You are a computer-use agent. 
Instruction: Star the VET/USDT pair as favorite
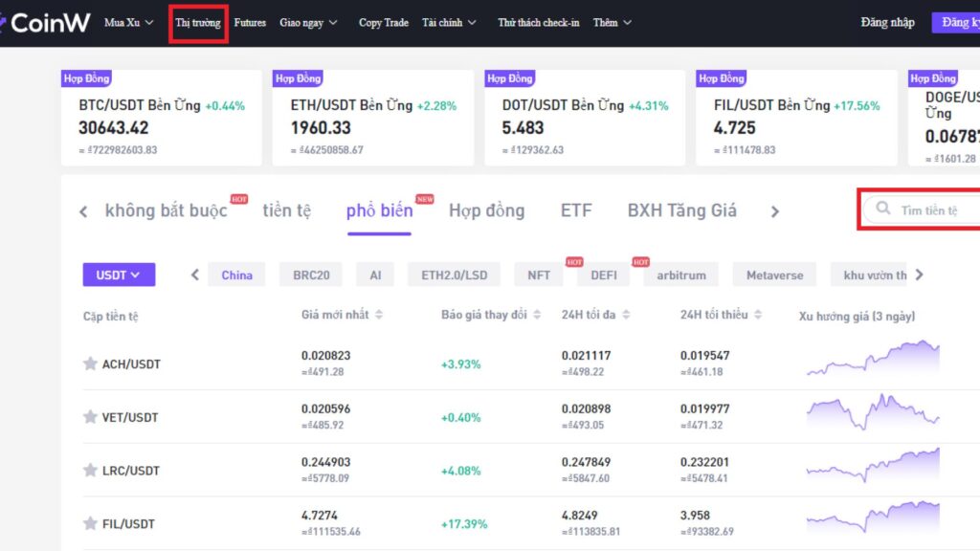coord(90,417)
